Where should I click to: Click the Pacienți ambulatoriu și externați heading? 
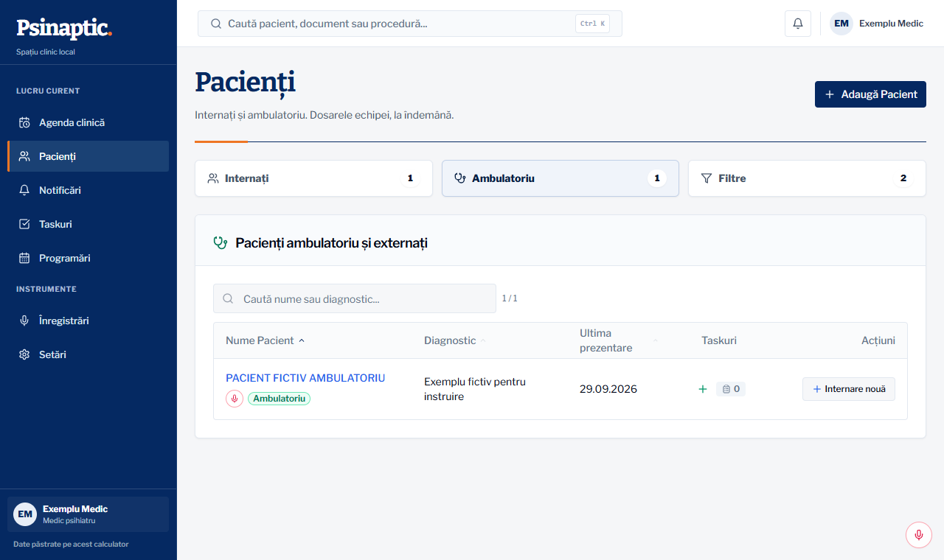pyautogui.click(x=332, y=243)
